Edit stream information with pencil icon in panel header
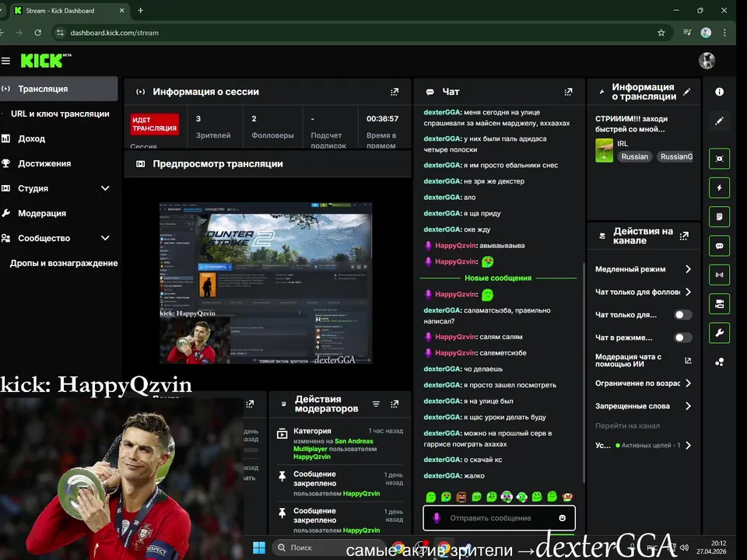 click(686, 92)
